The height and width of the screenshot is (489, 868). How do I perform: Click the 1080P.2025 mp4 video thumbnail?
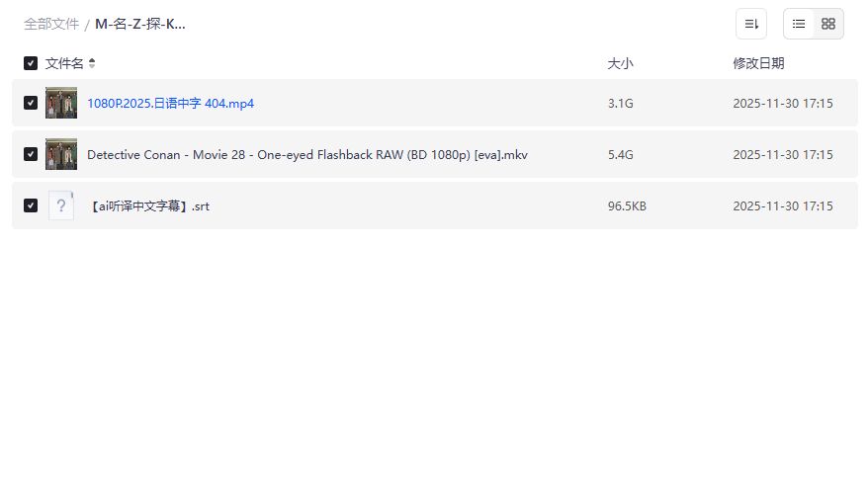click(x=61, y=103)
